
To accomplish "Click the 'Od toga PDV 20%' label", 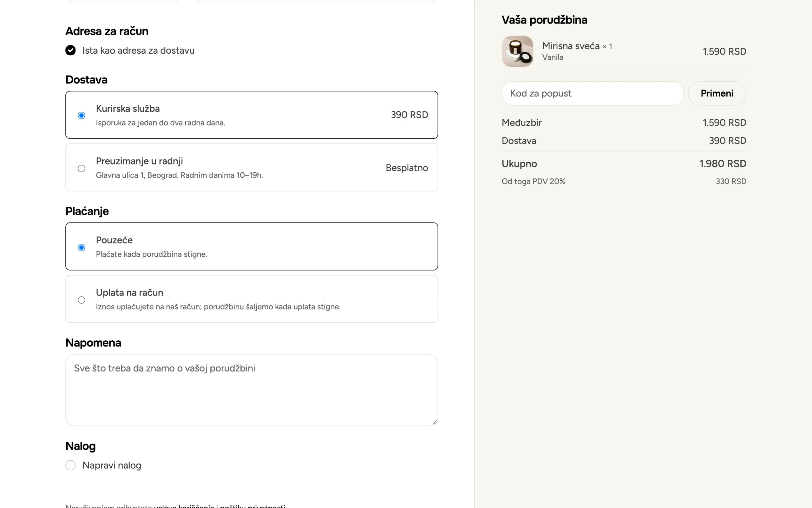I will click(x=534, y=181).
